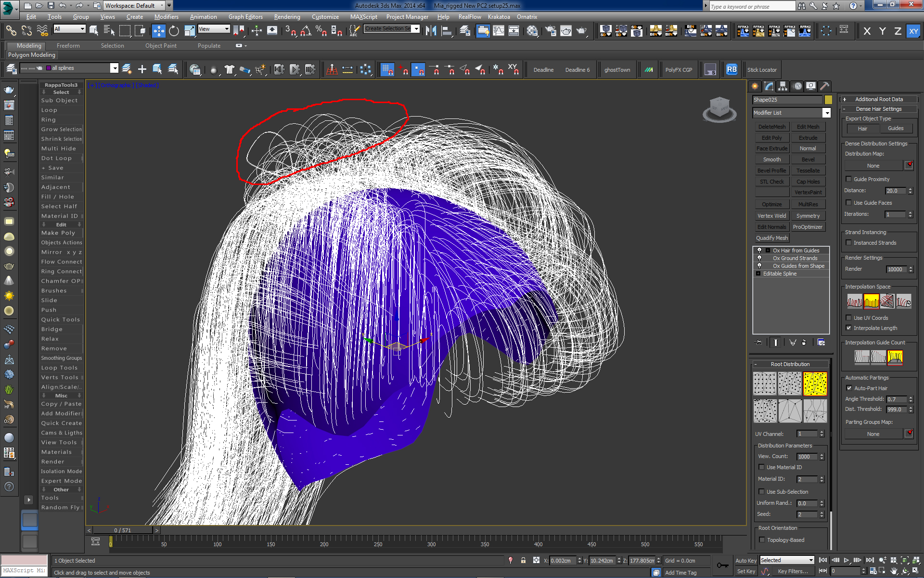Open the Schematic View
924x578 pixels.
(514, 31)
